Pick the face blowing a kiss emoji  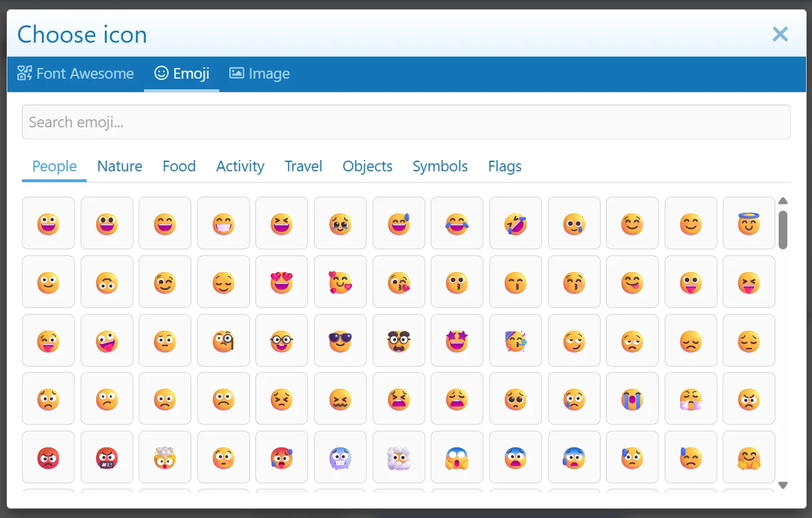[x=399, y=282]
